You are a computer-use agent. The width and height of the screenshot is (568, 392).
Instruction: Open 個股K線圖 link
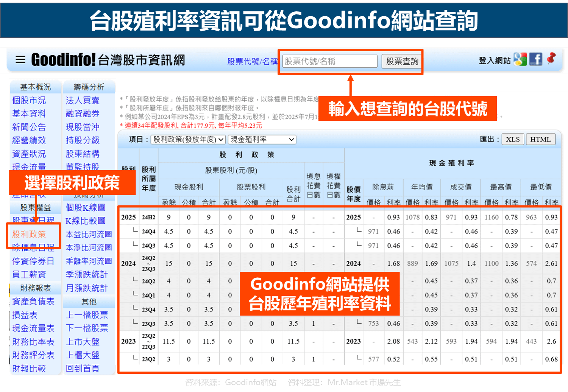86,207
